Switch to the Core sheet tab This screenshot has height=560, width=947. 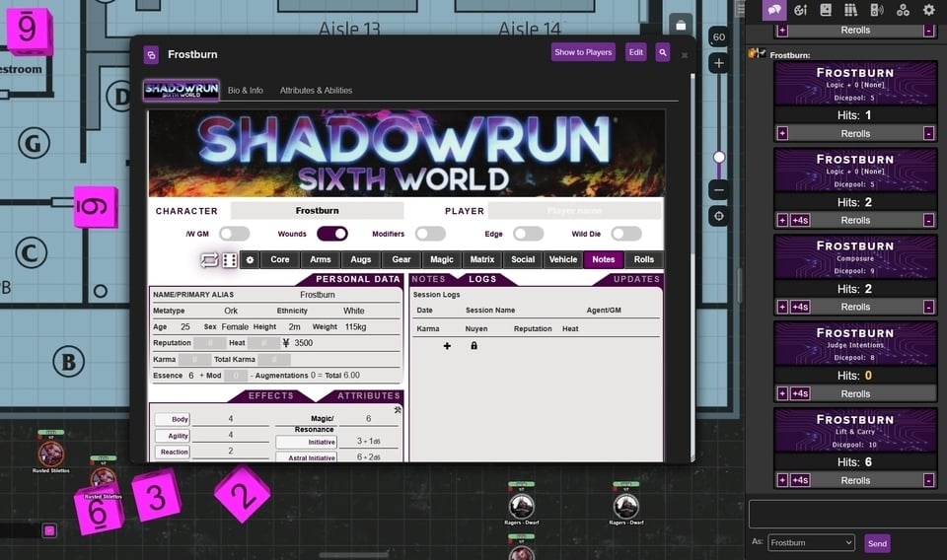click(279, 259)
